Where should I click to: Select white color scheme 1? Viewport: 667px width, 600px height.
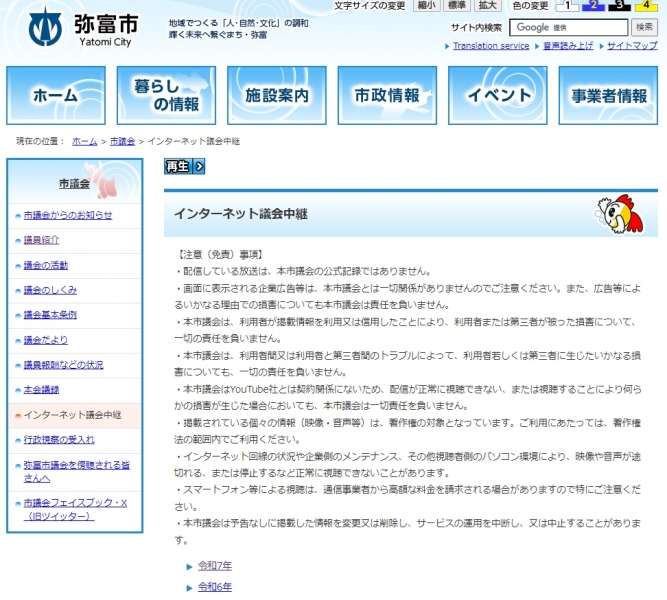pyautogui.click(x=565, y=6)
